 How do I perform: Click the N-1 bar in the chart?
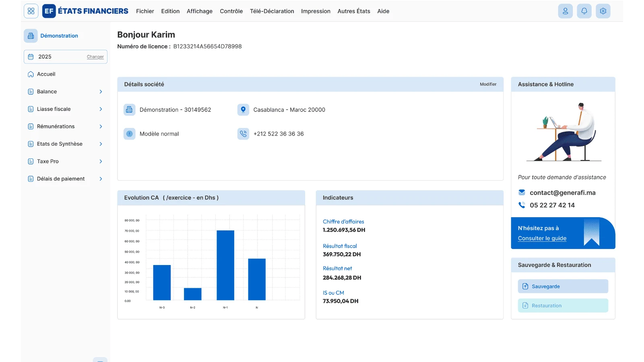pos(225,265)
